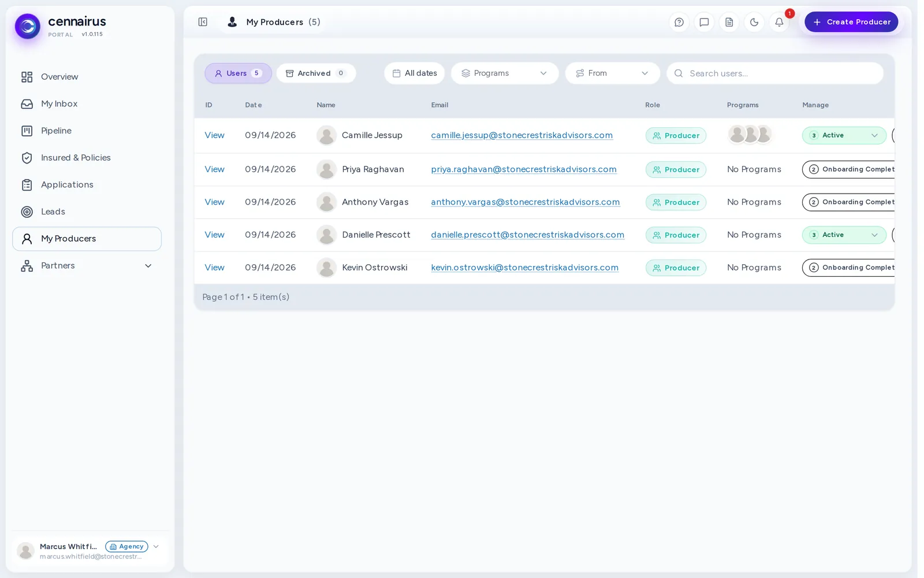Viewport: 924px width, 578px height.
Task: Open Camille Jessup's email link
Action: (x=521, y=135)
